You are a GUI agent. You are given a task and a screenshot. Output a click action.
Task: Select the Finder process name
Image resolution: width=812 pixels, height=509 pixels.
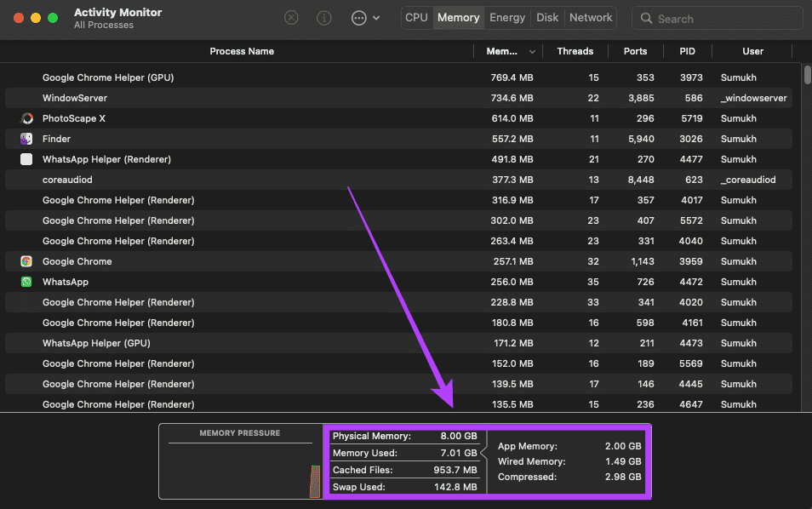point(56,139)
